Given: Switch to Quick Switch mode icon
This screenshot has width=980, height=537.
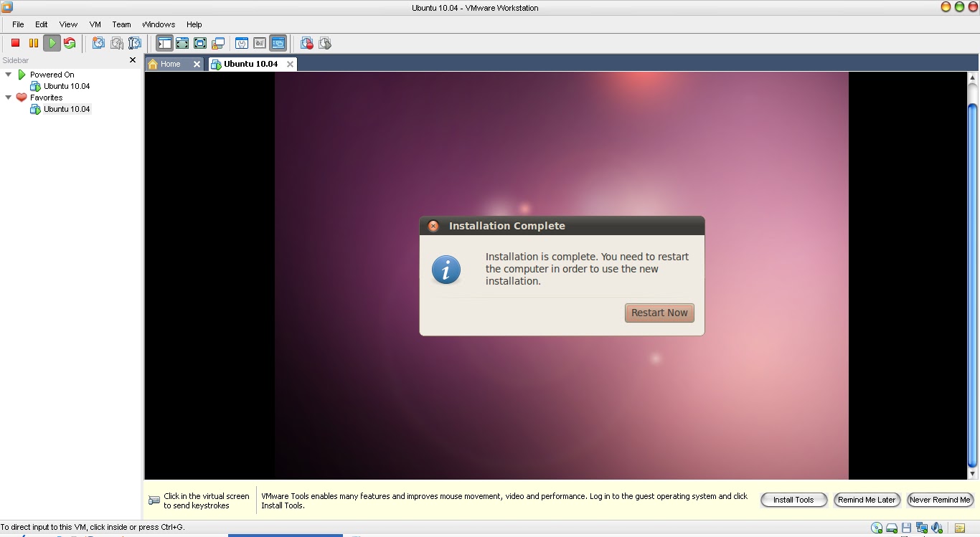Looking at the screenshot, I should click(x=182, y=43).
